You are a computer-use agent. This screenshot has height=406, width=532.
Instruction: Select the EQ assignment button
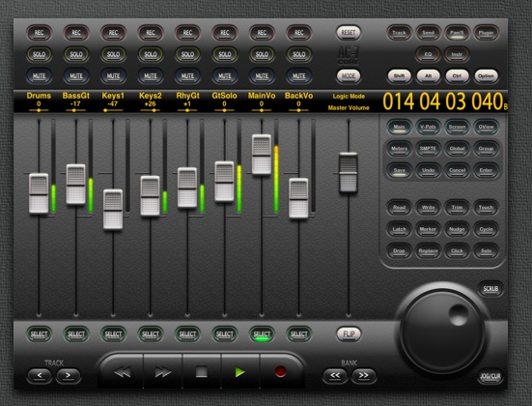click(428, 54)
